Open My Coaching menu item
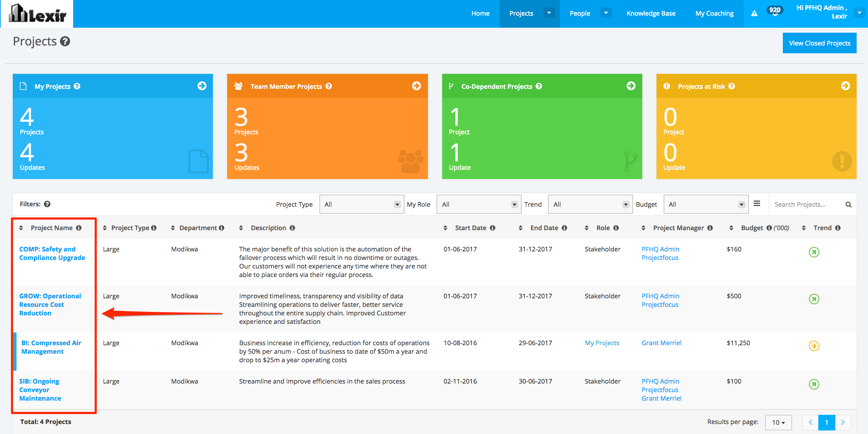 point(714,13)
